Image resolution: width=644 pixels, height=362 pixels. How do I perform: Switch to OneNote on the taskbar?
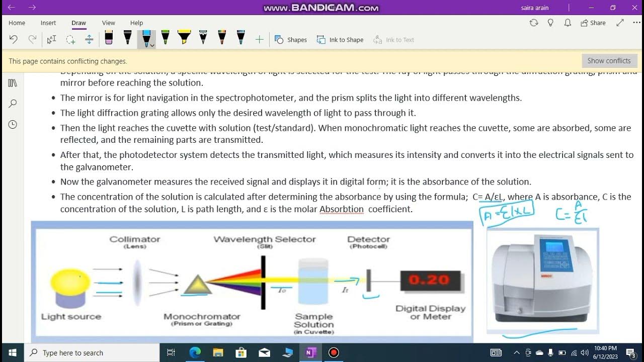coord(310,352)
